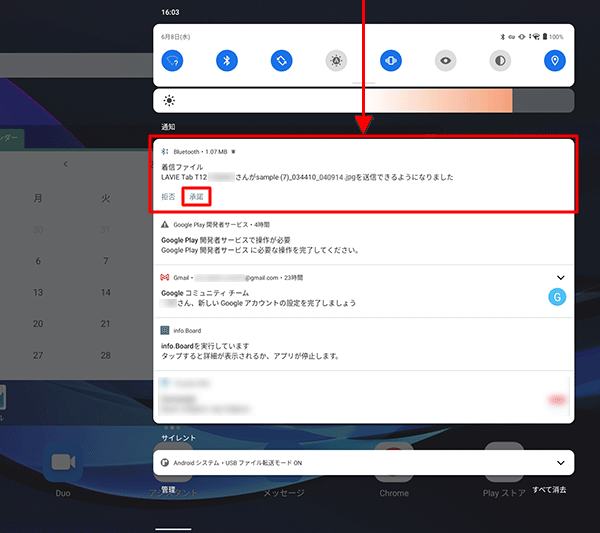
Task: Tap the link status bar icon
Action: [512, 37]
